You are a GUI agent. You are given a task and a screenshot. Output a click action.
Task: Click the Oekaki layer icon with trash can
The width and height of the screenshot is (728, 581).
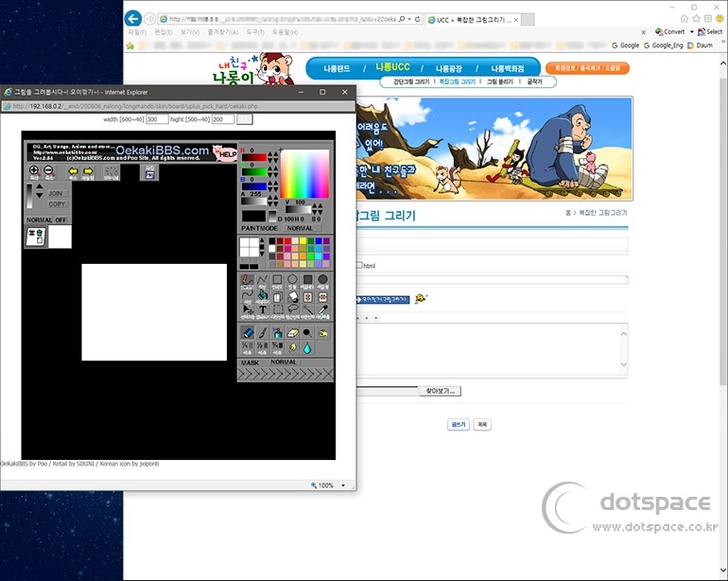coord(36,237)
